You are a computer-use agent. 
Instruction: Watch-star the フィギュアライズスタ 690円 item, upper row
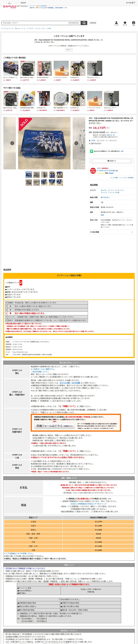click(x=66, y=73)
